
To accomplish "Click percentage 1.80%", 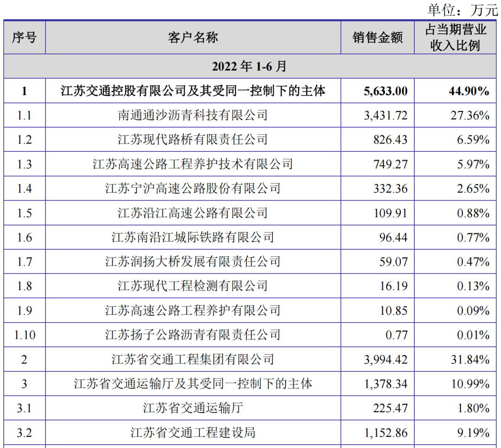I will click(x=473, y=409).
